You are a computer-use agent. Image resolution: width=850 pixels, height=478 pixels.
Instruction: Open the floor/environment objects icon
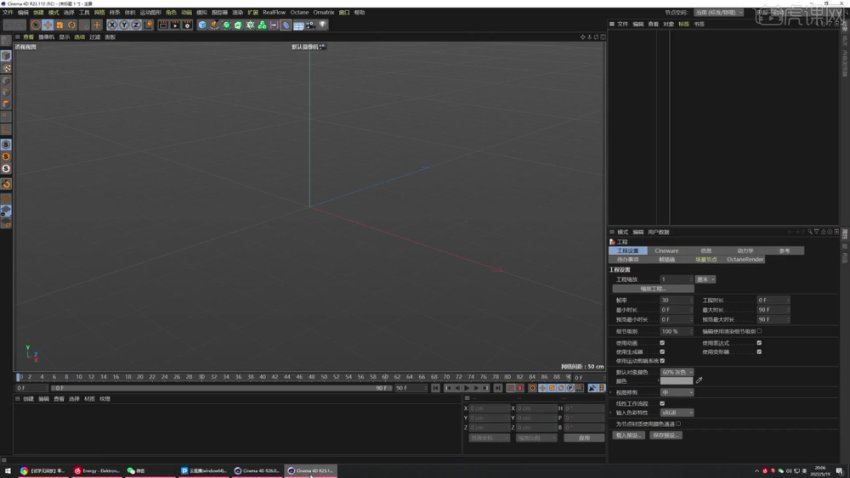(x=298, y=25)
